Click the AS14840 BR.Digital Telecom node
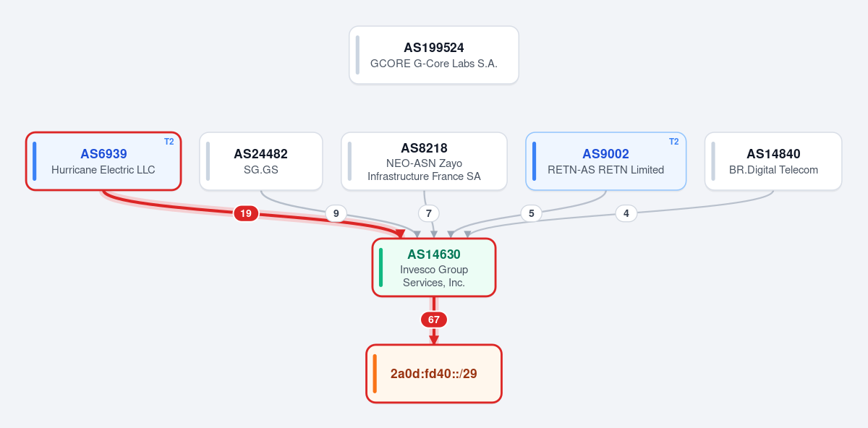Image resolution: width=868 pixels, height=428 pixels. tap(773, 161)
